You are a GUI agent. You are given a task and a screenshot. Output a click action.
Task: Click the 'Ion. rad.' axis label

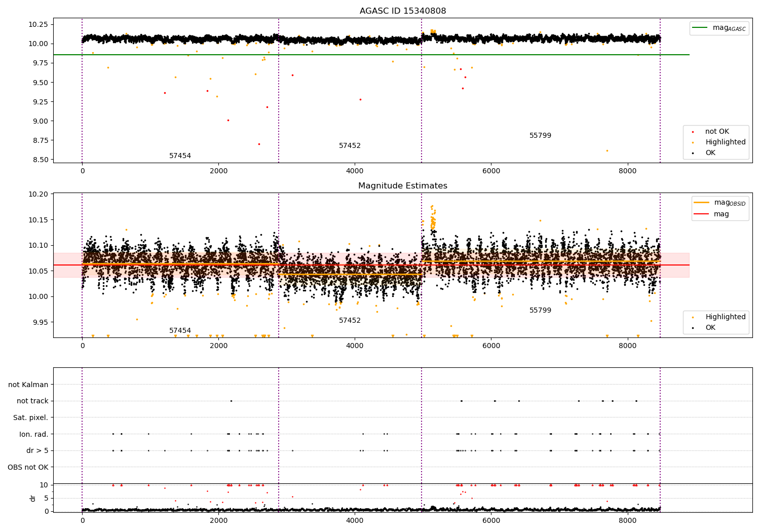click(34, 434)
